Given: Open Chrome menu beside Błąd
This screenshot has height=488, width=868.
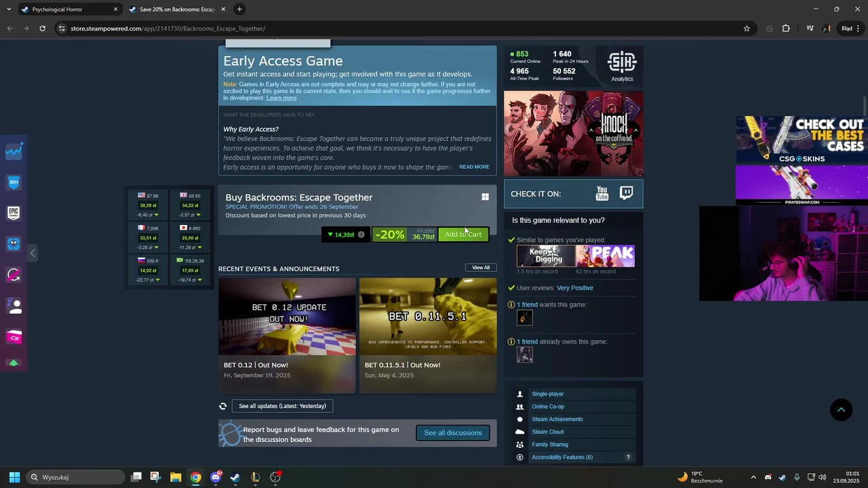Looking at the screenshot, I should (x=859, y=28).
